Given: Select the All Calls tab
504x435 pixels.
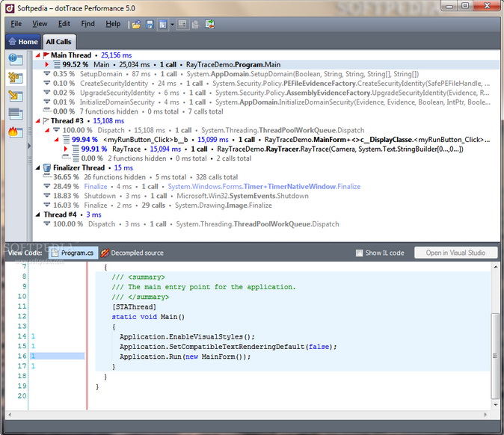Looking at the screenshot, I should [x=59, y=42].
